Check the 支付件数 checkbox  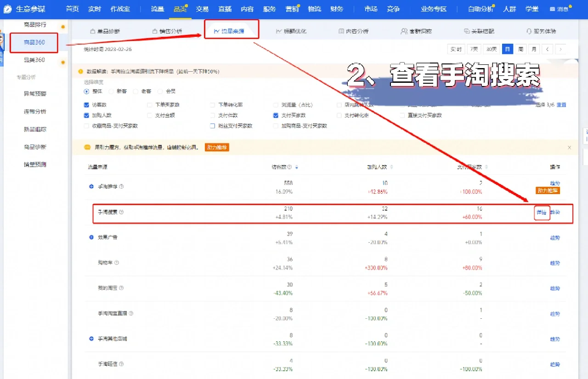213,115
